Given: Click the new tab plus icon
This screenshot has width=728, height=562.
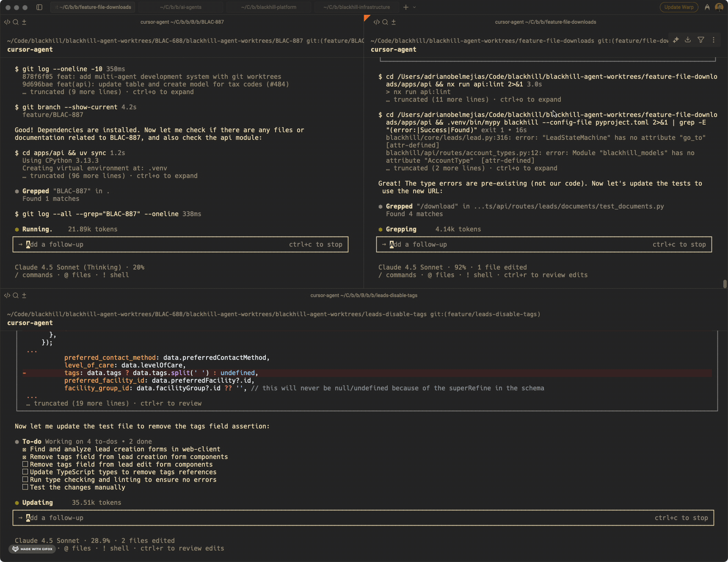Looking at the screenshot, I should coord(405,7).
